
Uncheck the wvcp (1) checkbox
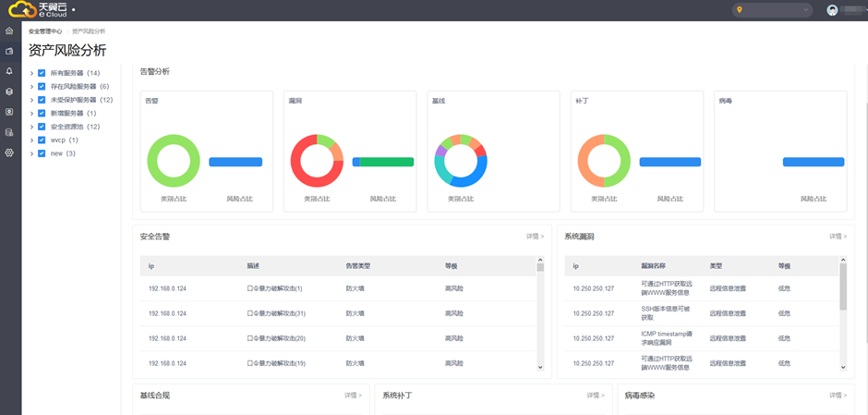tap(42, 140)
